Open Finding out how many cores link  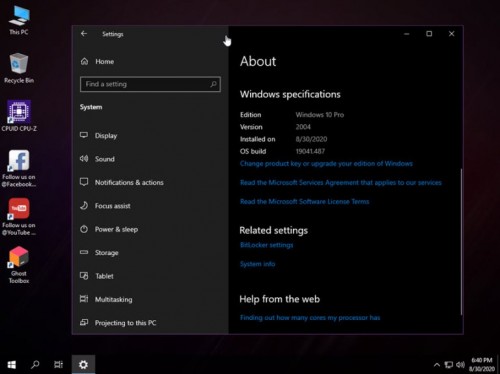point(310,318)
